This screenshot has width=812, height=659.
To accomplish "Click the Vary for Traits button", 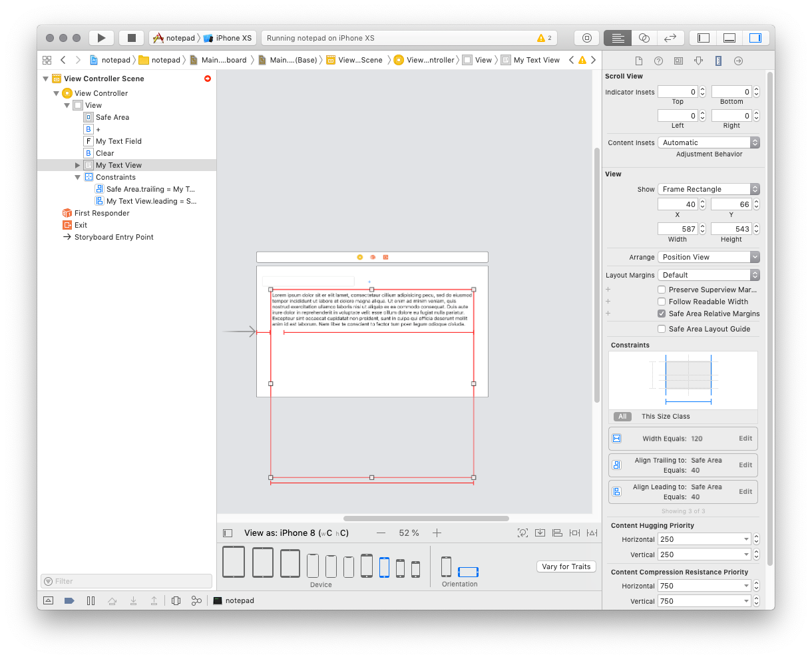I will [566, 566].
